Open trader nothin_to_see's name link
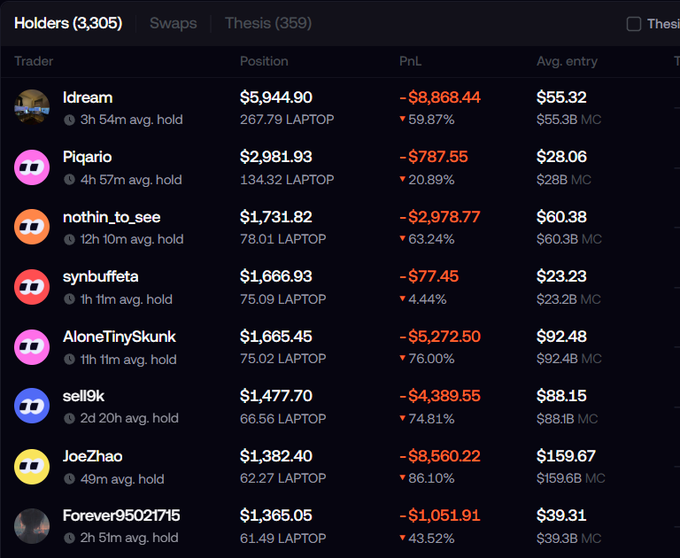The image size is (680, 558). [112, 217]
